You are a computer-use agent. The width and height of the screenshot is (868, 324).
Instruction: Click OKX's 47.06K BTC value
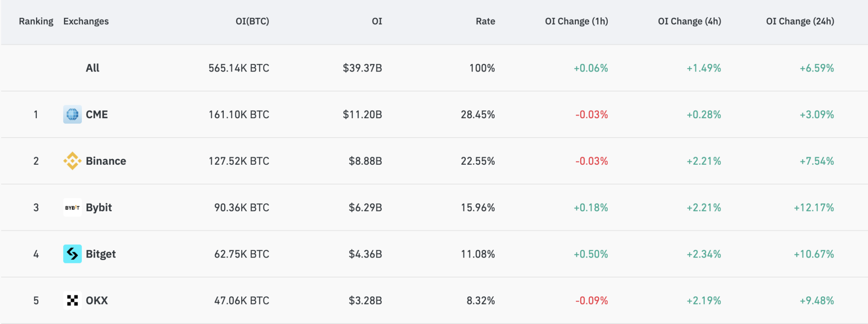tap(242, 300)
